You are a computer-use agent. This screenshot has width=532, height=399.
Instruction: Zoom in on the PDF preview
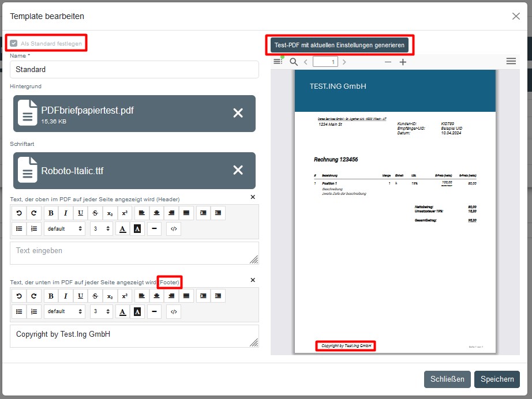point(403,62)
